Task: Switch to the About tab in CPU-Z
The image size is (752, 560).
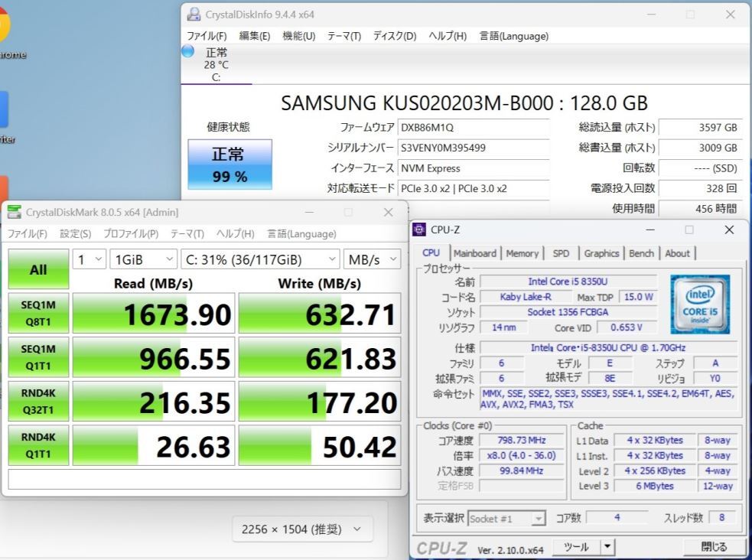Action: pyautogui.click(x=677, y=253)
